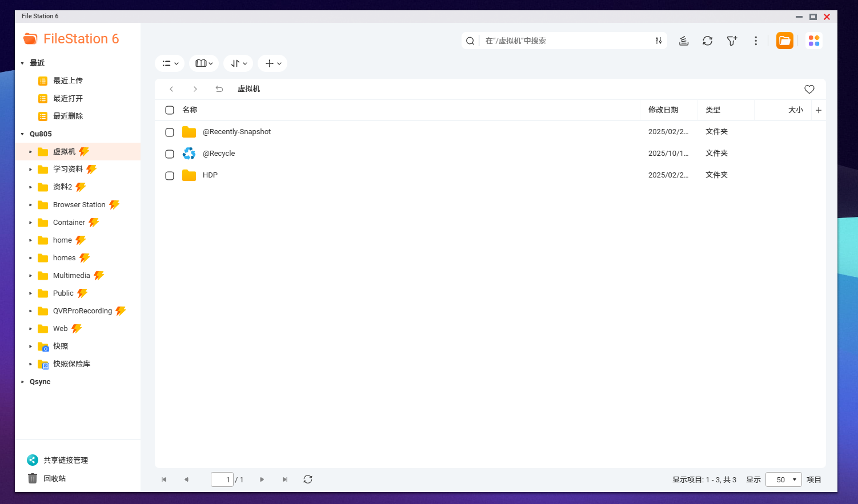Click the search magnifier icon
This screenshot has width=858, height=504.
coord(470,41)
